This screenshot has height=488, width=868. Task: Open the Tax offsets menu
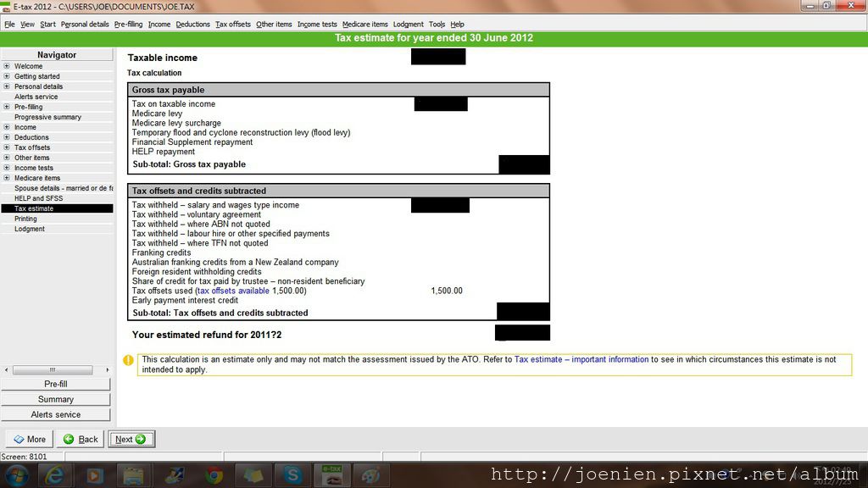(x=232, y=25)
